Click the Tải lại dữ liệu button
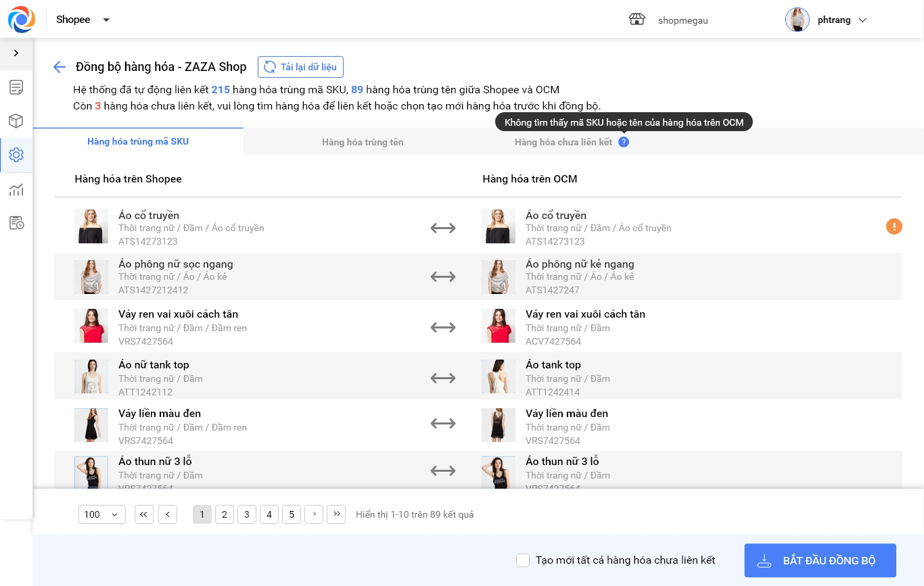 click(x=301, y=67)
